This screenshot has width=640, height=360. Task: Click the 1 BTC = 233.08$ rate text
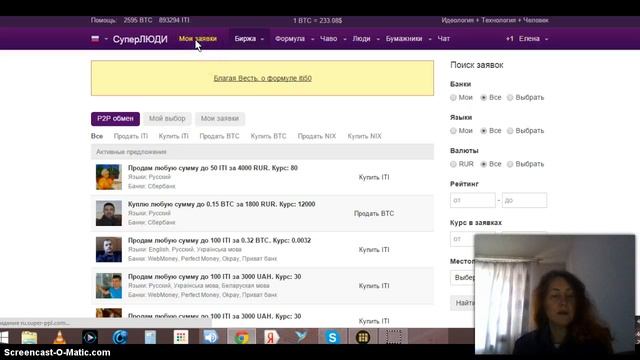tap(318, 20)
